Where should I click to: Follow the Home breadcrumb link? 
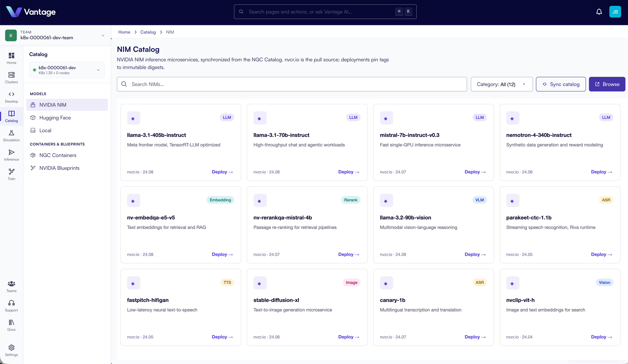click(x=124, y=32)
